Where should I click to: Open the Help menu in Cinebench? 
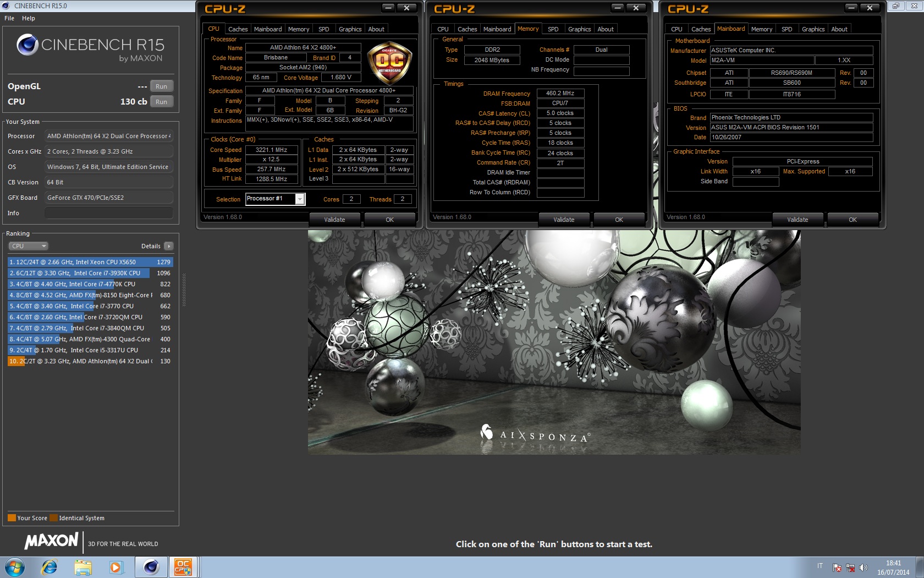click(29, 18)
